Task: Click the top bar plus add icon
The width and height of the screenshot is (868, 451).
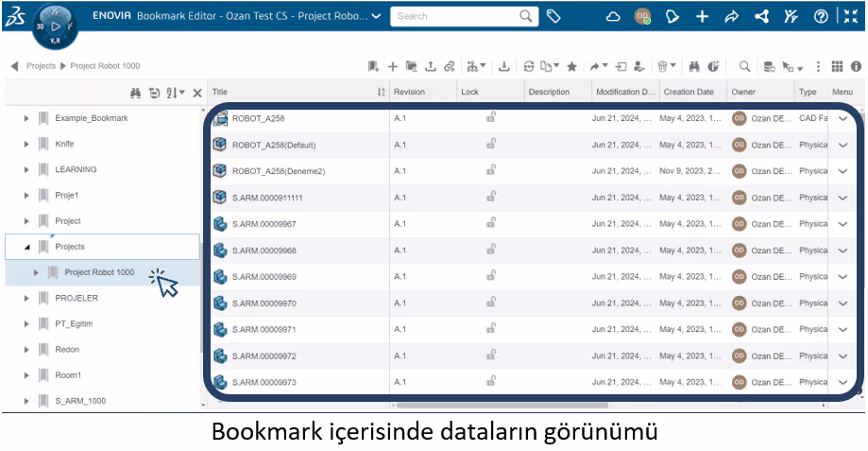Action: pos(702,17)
